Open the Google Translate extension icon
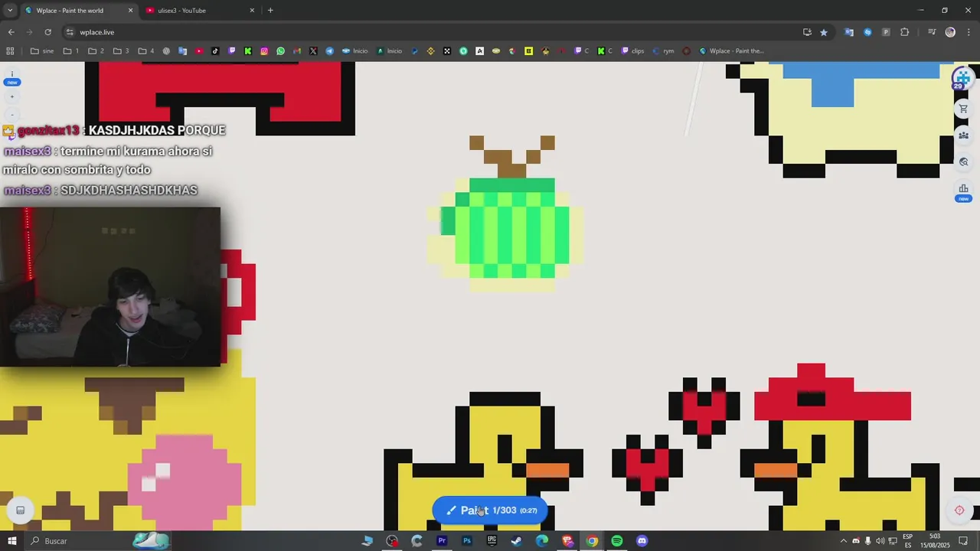Viewport: 980px width, 551px height. pyautogui.click(x=849, y=32)
